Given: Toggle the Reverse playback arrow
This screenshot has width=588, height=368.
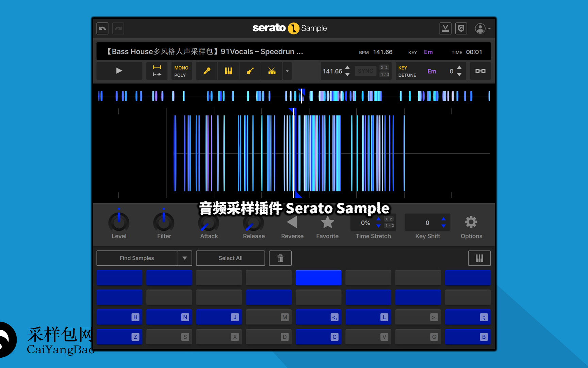Looking at the screenshot, I should click(292, 223).
